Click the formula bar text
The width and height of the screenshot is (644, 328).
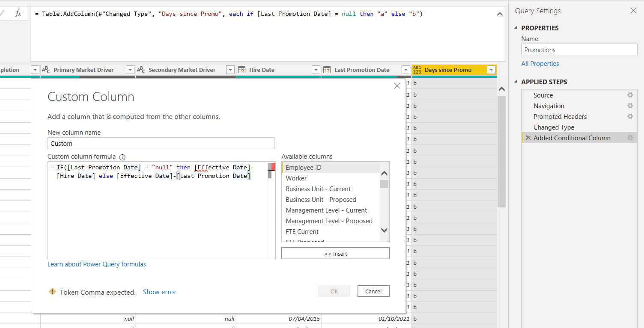point(229,14)
